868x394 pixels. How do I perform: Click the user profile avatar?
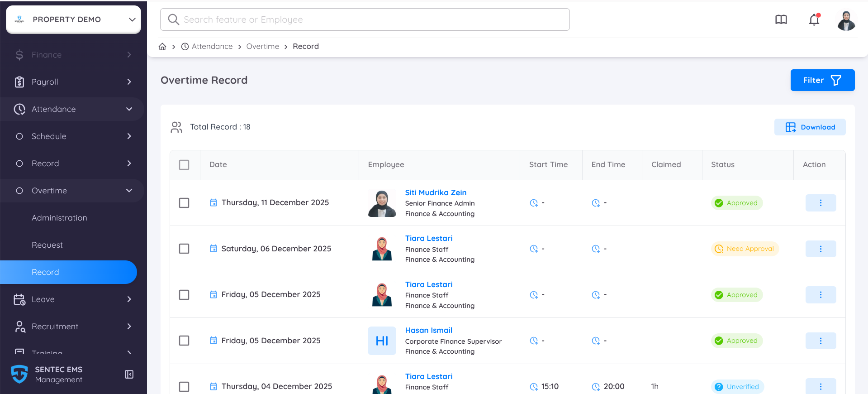click(x=846, y=20)
